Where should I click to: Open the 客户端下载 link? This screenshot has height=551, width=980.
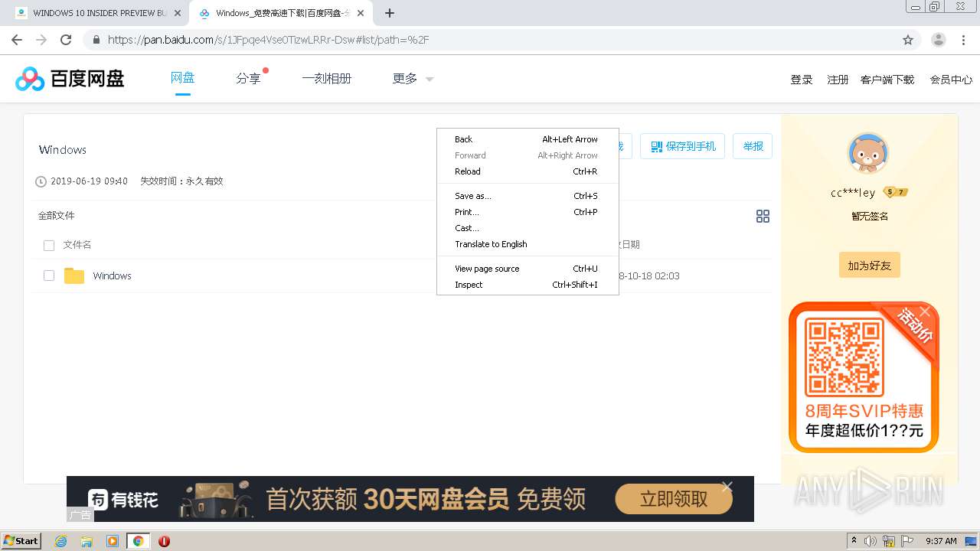(887, 80)
